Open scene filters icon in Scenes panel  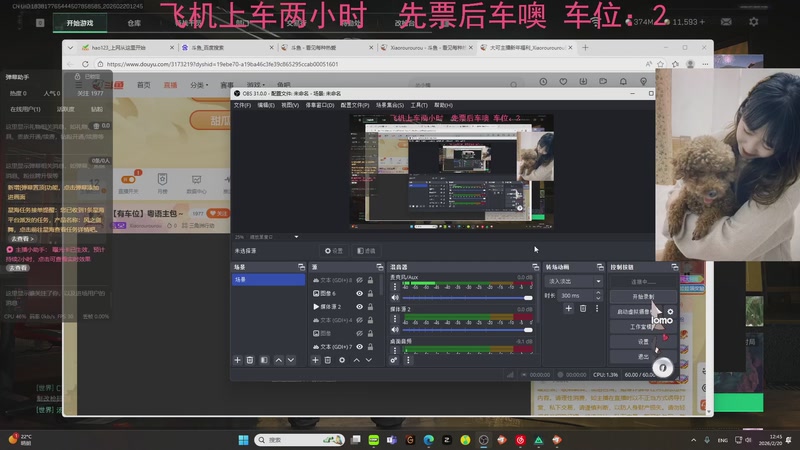[264, 360]
